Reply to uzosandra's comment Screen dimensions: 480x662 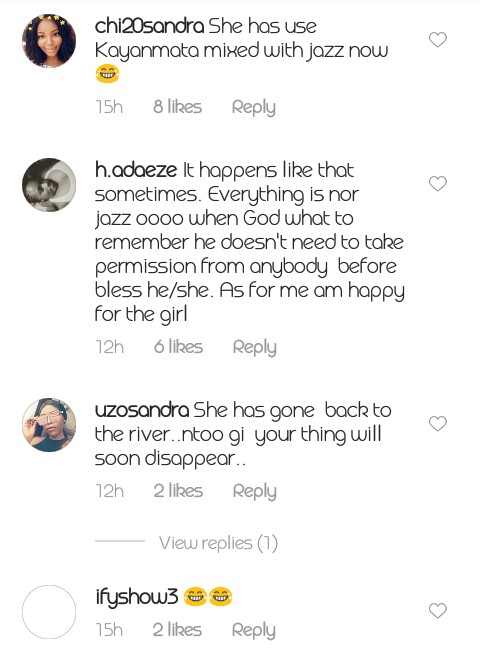click(x=255, y=491)
